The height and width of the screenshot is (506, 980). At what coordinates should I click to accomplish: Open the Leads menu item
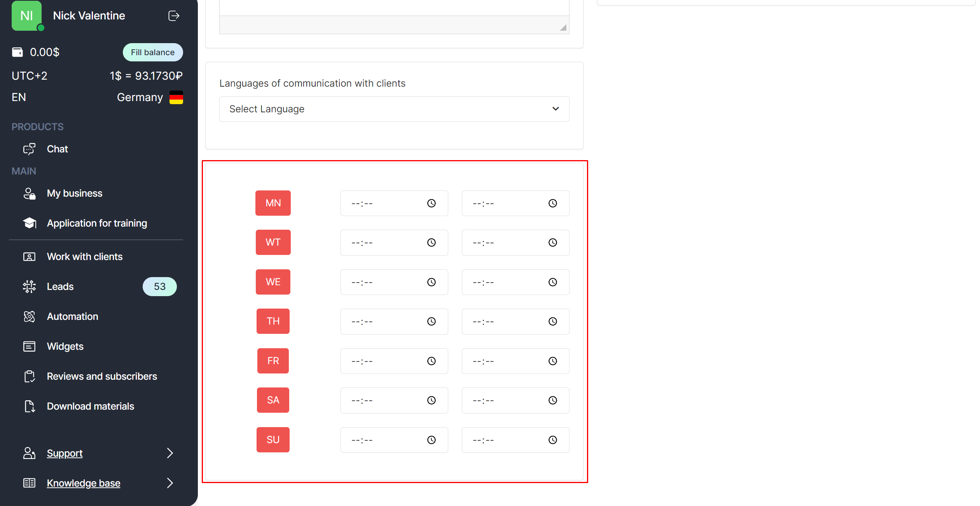[60, 287]
